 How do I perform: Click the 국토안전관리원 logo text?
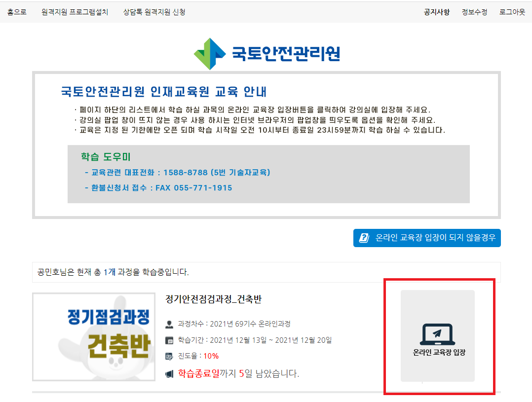pos(286,54)
